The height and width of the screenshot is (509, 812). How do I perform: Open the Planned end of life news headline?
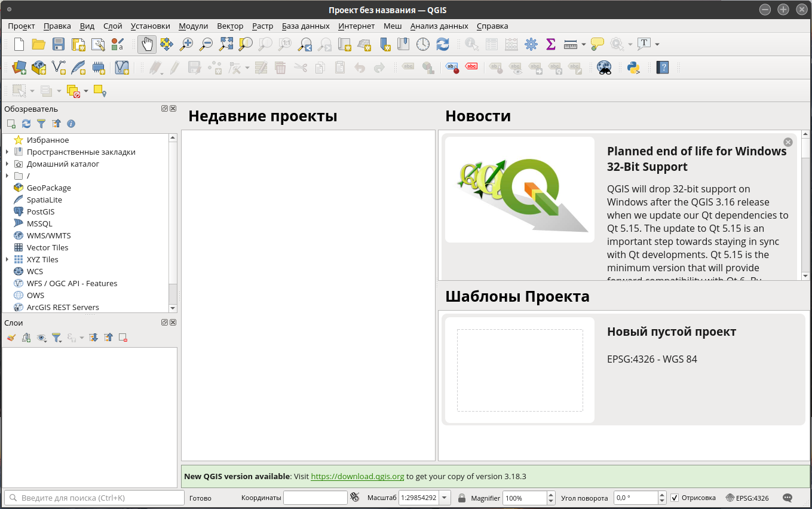pos(697,159)
